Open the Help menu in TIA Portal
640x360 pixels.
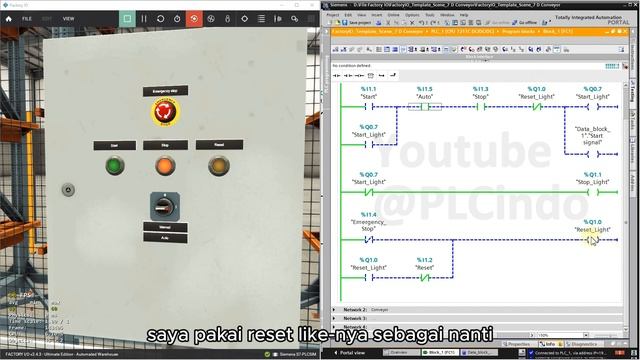point(464,15)
